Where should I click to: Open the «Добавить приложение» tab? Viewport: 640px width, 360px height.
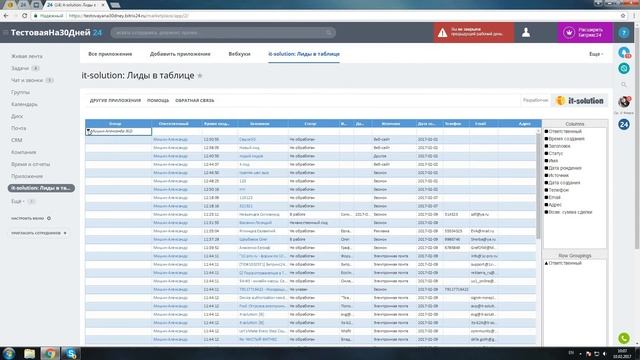tap(180, 54)
